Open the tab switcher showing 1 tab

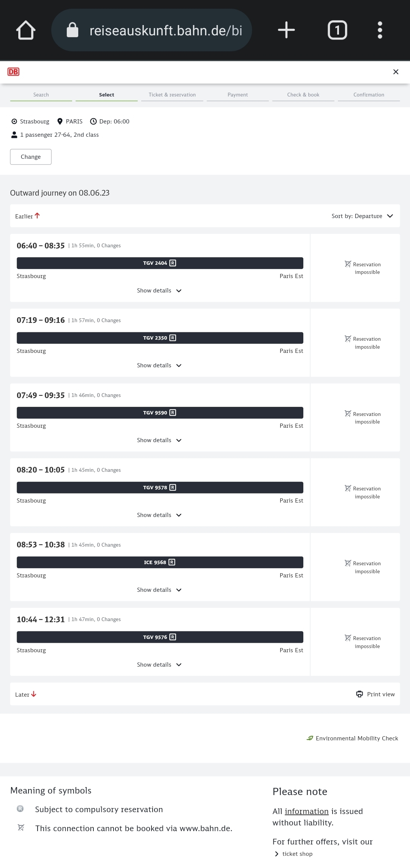click(x=337, y=30)
